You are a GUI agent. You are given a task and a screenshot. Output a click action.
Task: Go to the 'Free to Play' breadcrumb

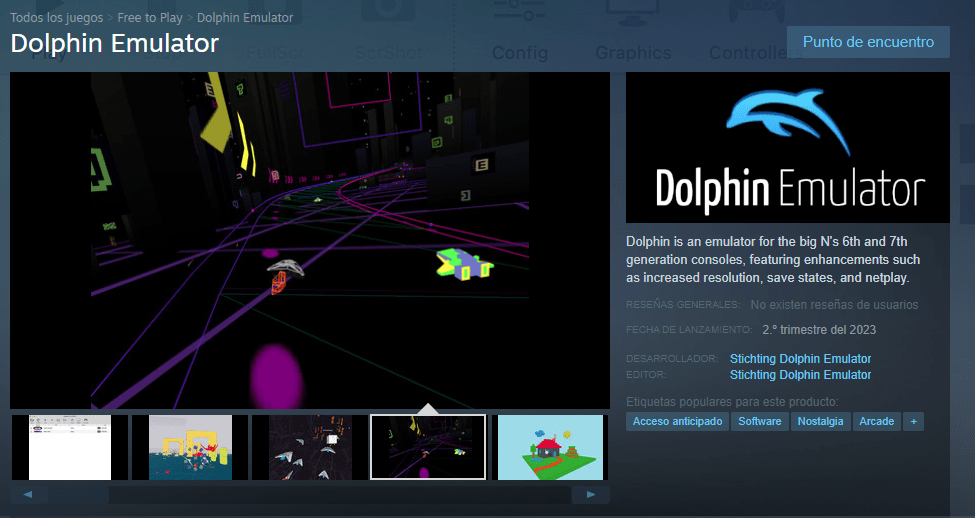[x=149, y=17]
